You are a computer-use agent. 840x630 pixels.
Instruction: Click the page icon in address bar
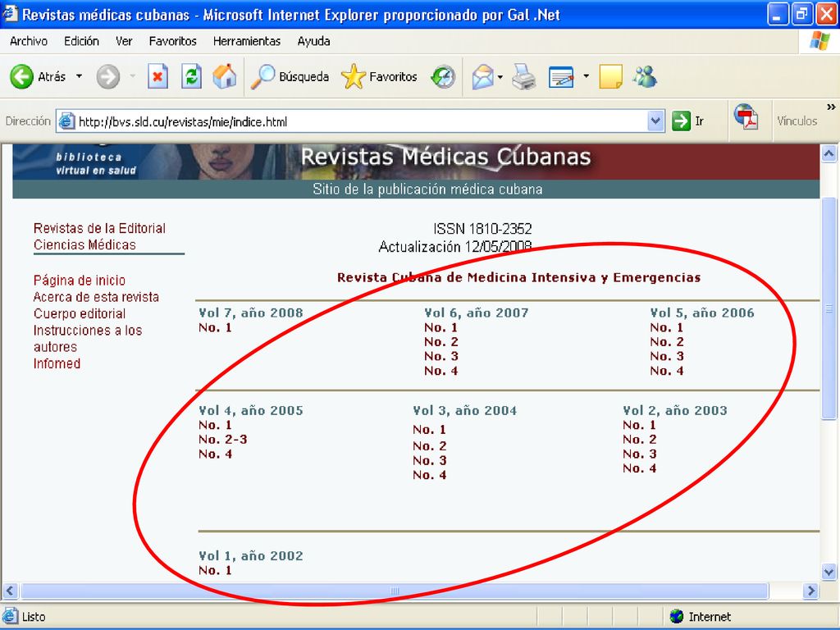pos(66,121)
